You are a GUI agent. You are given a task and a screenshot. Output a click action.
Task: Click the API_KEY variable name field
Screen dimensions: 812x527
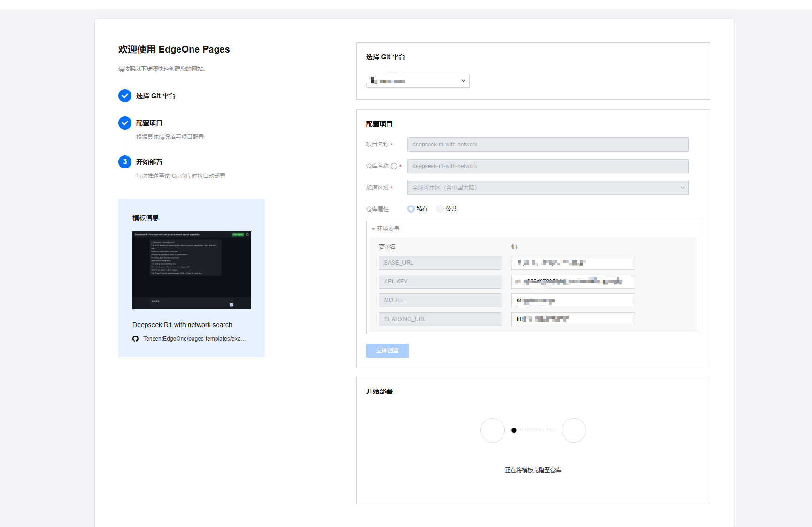click(441, 282)
